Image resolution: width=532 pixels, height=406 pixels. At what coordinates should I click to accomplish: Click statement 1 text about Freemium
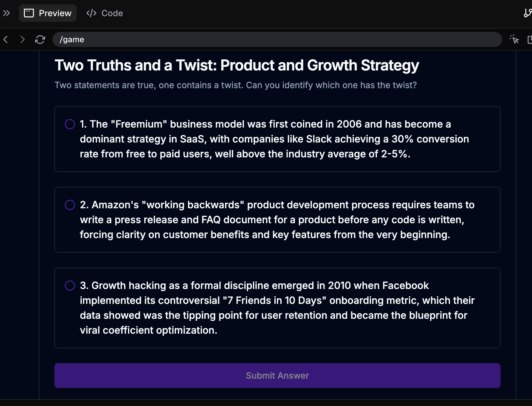click(274, 139)
